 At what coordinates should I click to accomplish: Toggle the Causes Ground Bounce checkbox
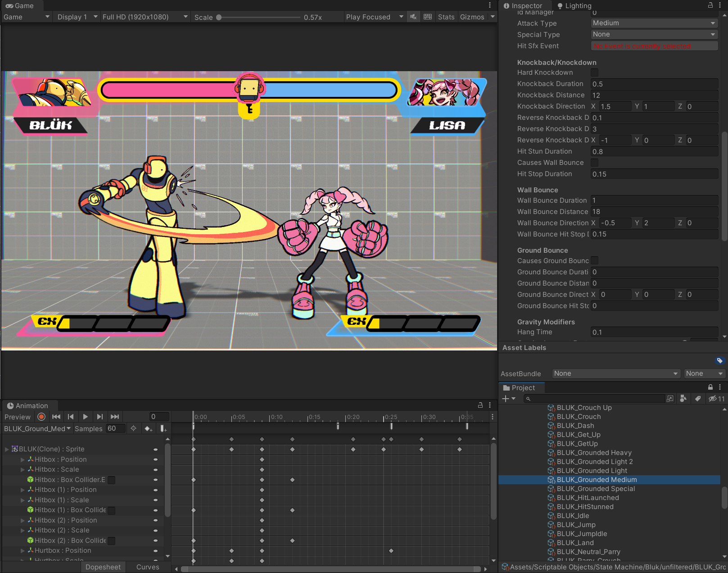pos(595,261)
